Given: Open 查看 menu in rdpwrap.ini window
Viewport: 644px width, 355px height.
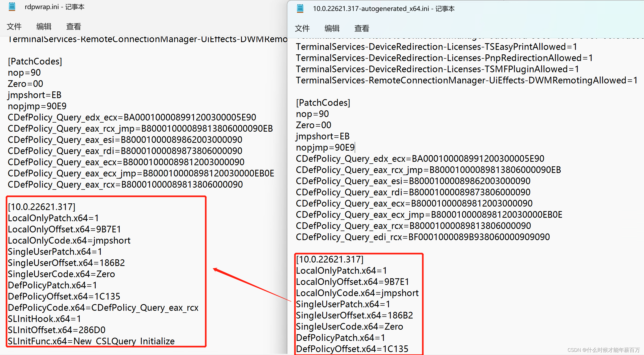Looking at the screenshot, I should 74,26.
